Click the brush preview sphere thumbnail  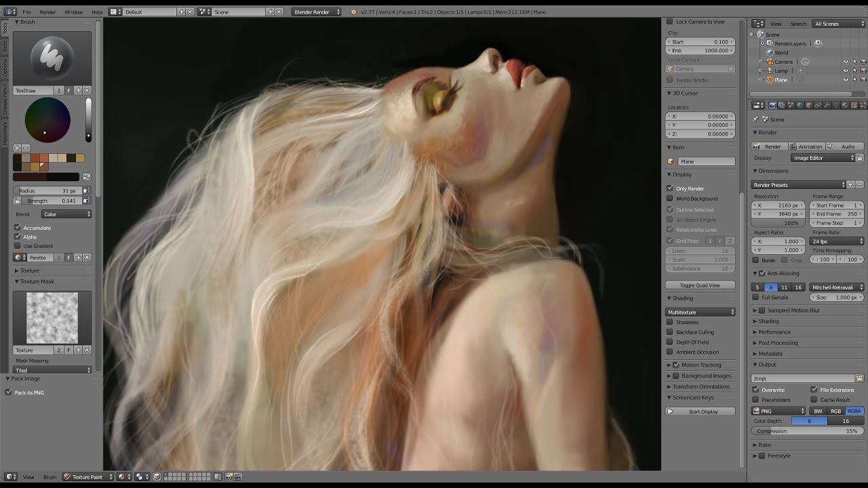[52, 58]
